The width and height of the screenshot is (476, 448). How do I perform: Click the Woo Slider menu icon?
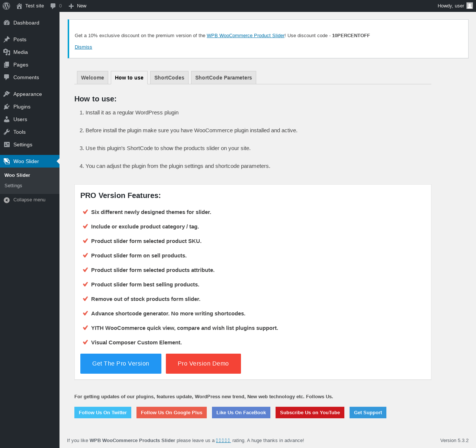click(7, 161)
